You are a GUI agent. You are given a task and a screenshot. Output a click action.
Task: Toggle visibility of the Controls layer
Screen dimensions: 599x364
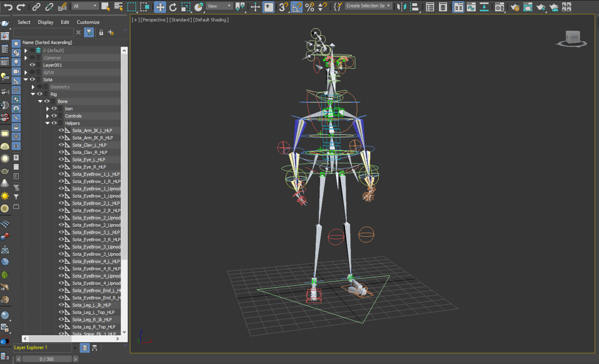click(x=54, y=116)
